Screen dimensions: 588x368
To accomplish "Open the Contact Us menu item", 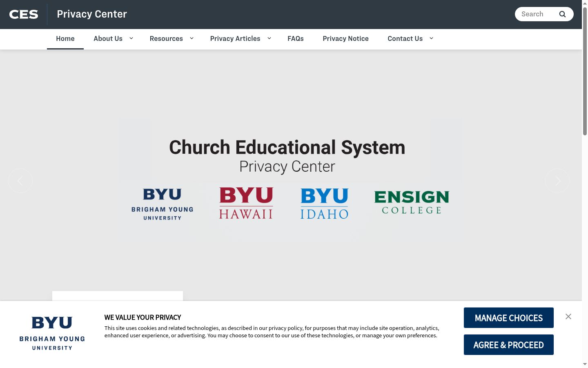I will click(405, 39).
